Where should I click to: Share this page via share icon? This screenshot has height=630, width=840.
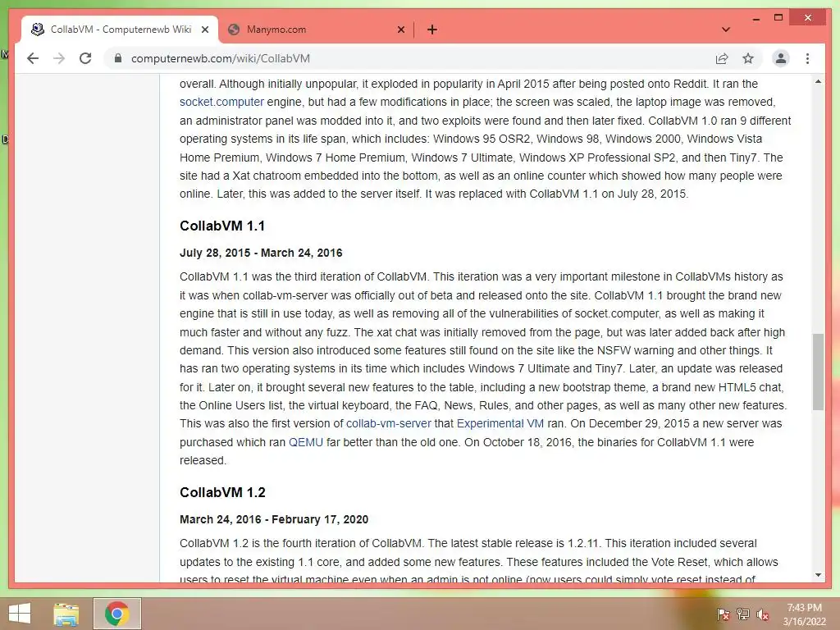pyautogui.click(x=722, y=58)
